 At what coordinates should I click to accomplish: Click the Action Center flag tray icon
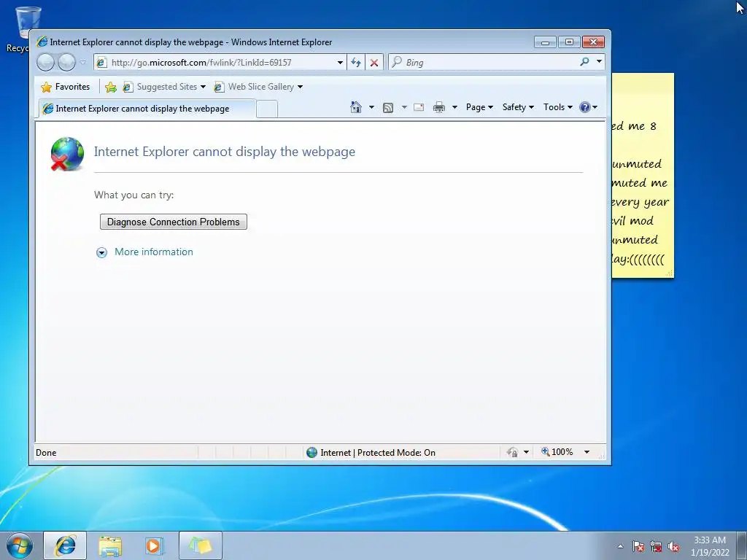[x=638, y=547]
